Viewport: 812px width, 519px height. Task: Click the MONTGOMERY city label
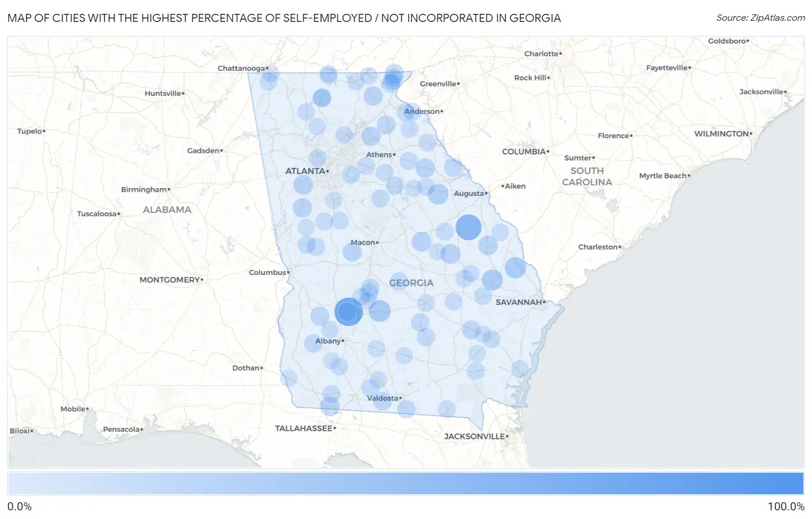(x=170, y=279)
